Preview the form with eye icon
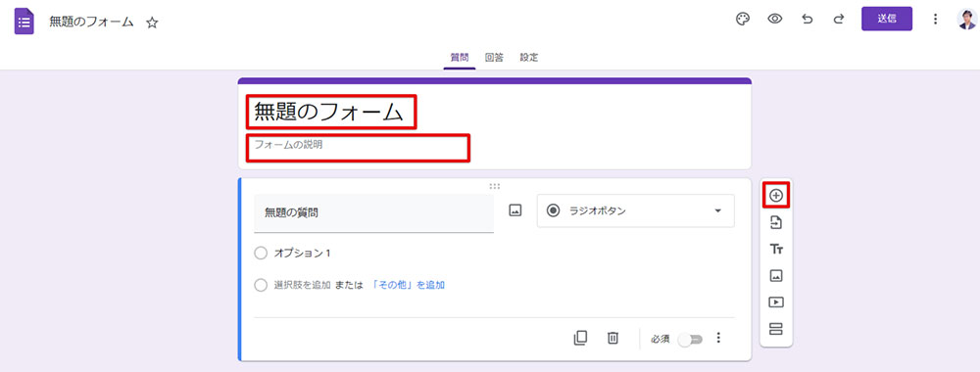This screenshot has height=372, width=980. coord(775,19)
